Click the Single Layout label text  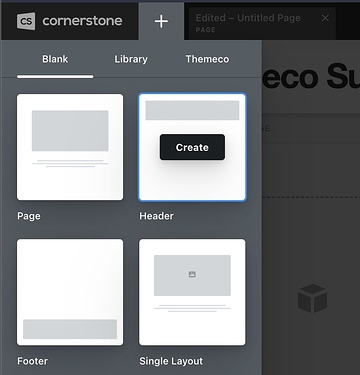coord(171,361)
